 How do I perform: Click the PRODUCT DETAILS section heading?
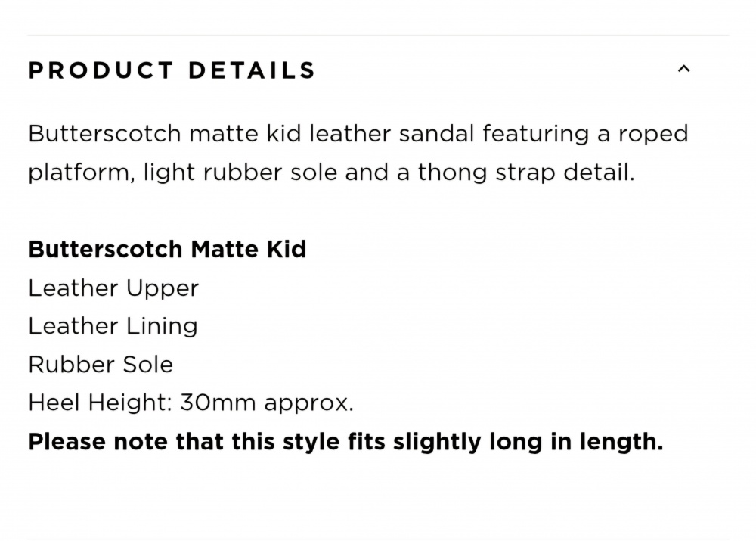click(x=172, y=70)
